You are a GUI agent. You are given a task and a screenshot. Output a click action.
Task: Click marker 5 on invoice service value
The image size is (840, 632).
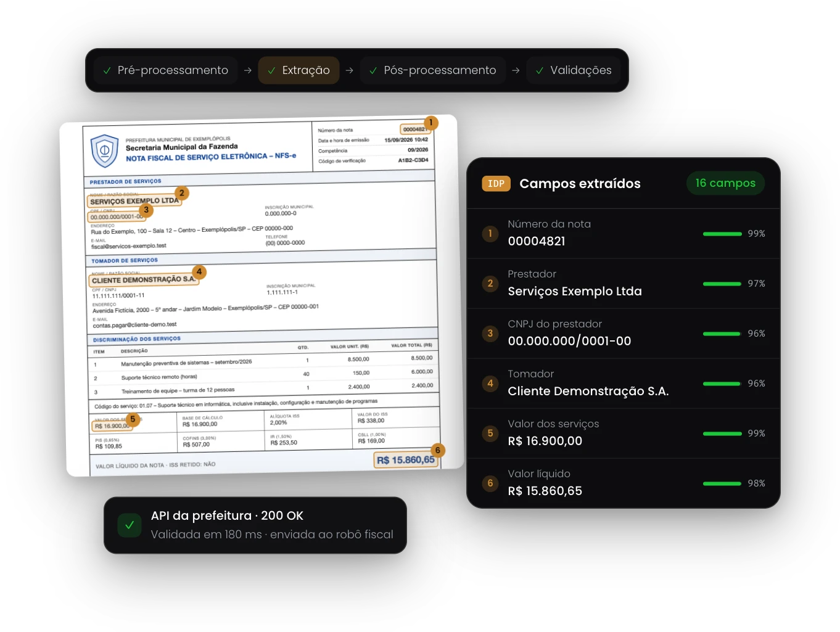click(x=132, y=419)
